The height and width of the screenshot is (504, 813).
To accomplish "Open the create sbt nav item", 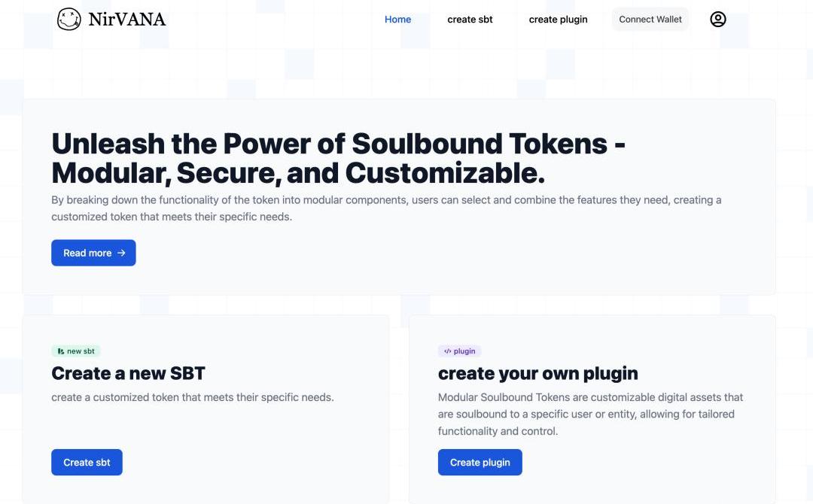I will 470,19.
